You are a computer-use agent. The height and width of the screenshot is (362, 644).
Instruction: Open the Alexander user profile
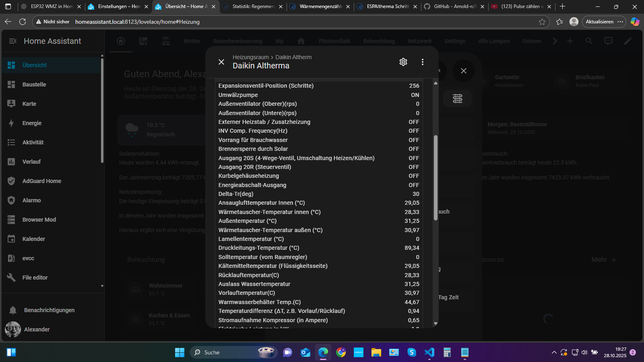(x=37, y=329)
